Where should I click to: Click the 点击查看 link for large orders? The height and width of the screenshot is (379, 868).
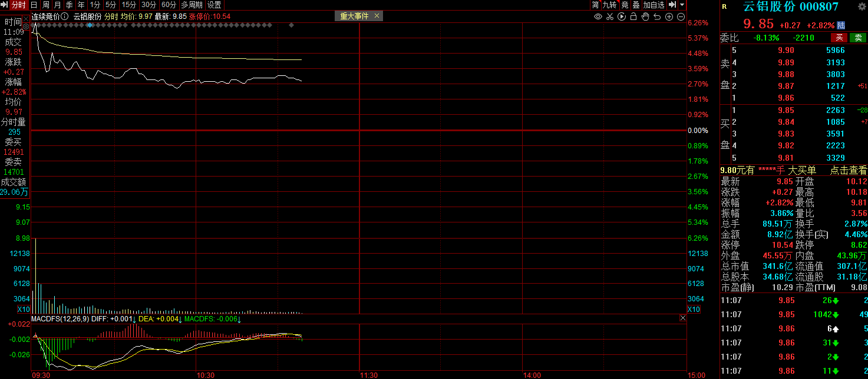tap(849, 170)
